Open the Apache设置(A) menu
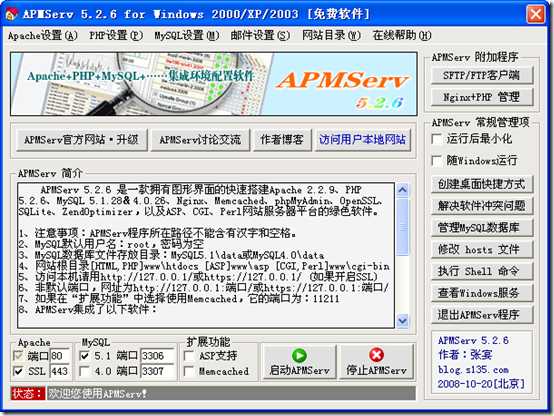The image size is (554, 416). 43,35
